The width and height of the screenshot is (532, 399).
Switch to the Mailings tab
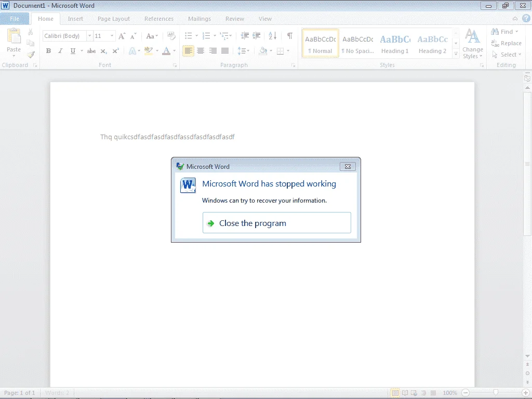tap(199, 19)
